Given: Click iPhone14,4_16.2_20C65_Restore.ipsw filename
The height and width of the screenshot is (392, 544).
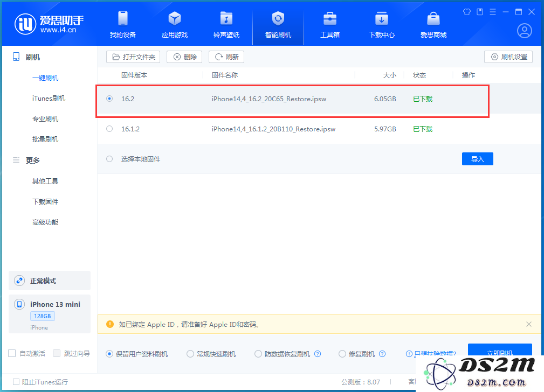Looking at the screenshot, I should (269, 99).
